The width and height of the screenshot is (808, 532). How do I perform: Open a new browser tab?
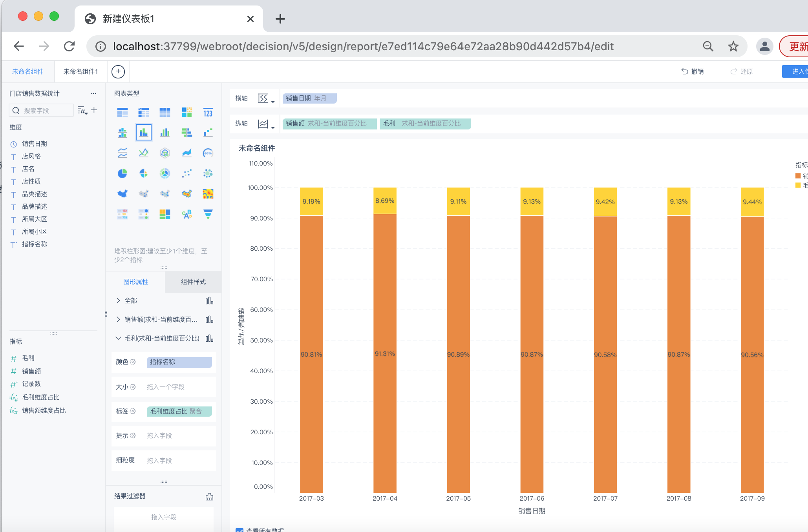click(x=280, y=19)
